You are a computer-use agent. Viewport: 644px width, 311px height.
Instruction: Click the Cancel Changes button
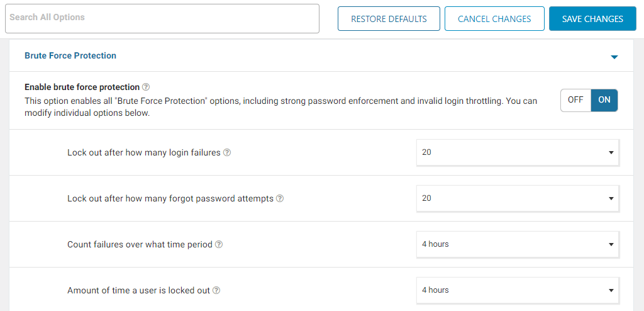tap(494, 18)
